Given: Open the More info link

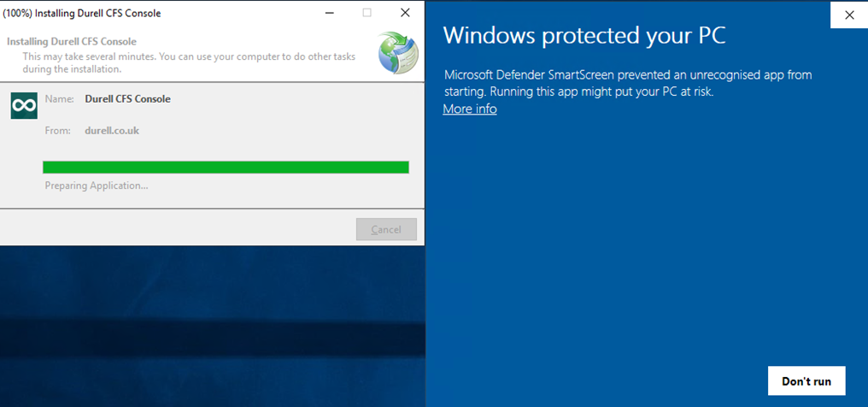Looking at the screenshot, I should 469,109.
